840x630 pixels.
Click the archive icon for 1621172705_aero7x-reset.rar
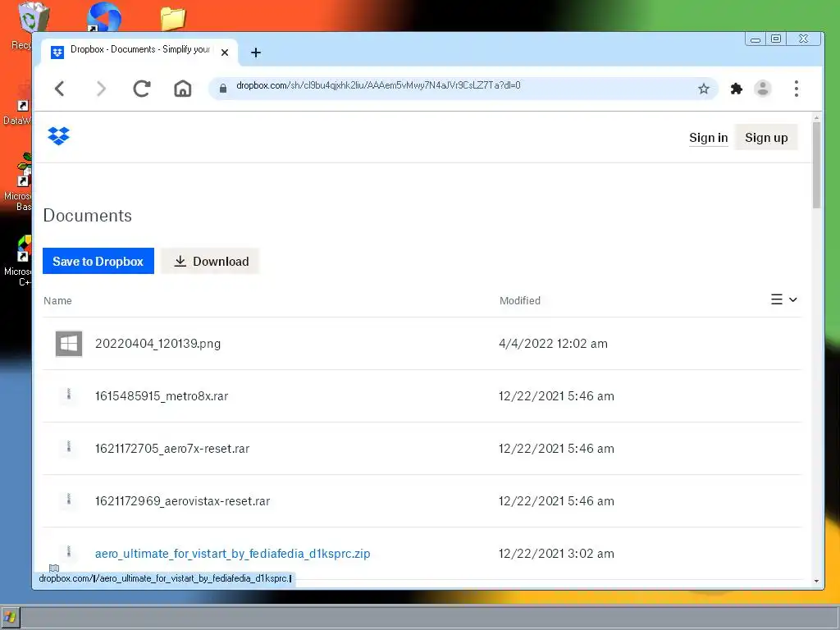tap(69, 447)
